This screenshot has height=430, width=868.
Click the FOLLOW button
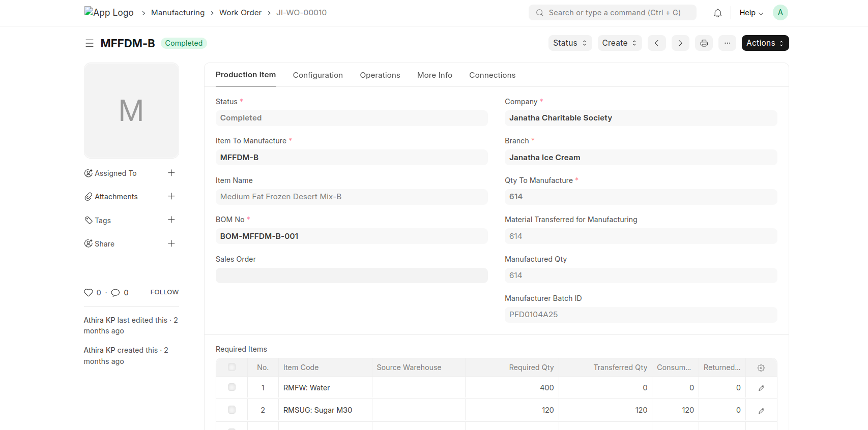tap(164, 292)
